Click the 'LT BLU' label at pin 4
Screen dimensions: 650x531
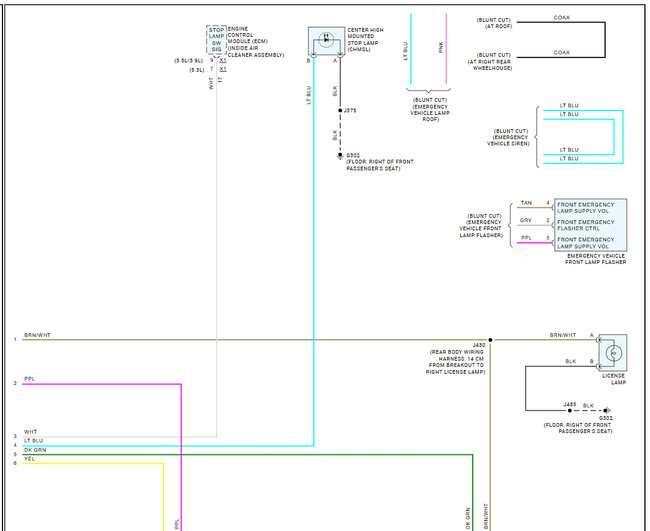tap(34, 441)
